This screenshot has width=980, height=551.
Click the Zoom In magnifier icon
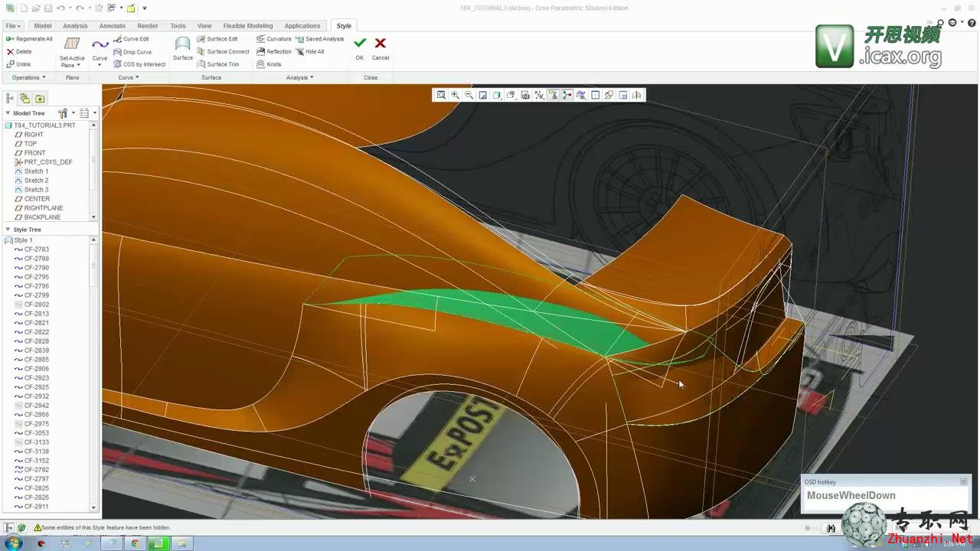click(x=455, y=95)
